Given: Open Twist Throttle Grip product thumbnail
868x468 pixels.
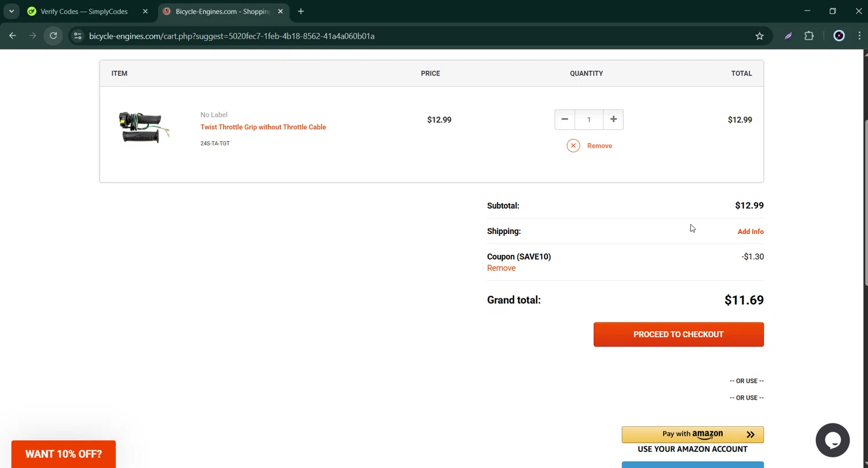Looking at the screenshot, I should pos(144,127).
